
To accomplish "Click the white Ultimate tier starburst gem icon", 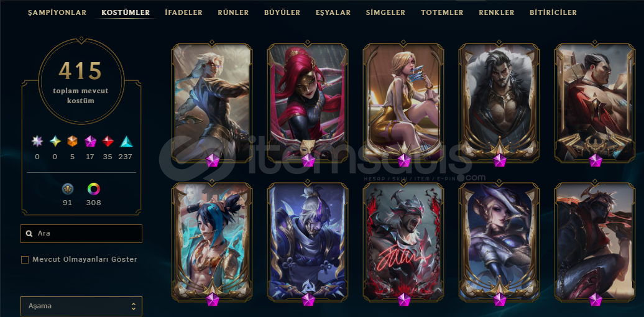I will [37, 141].
